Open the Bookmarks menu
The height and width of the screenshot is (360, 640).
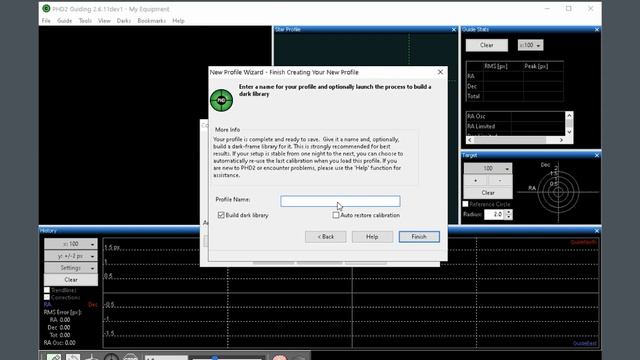tap(151, 21)
